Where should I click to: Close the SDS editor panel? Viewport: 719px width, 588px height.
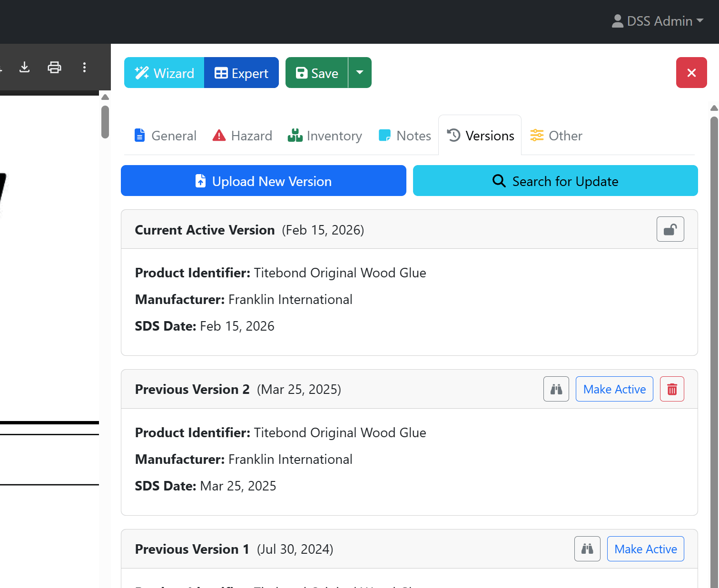point(691,73)
